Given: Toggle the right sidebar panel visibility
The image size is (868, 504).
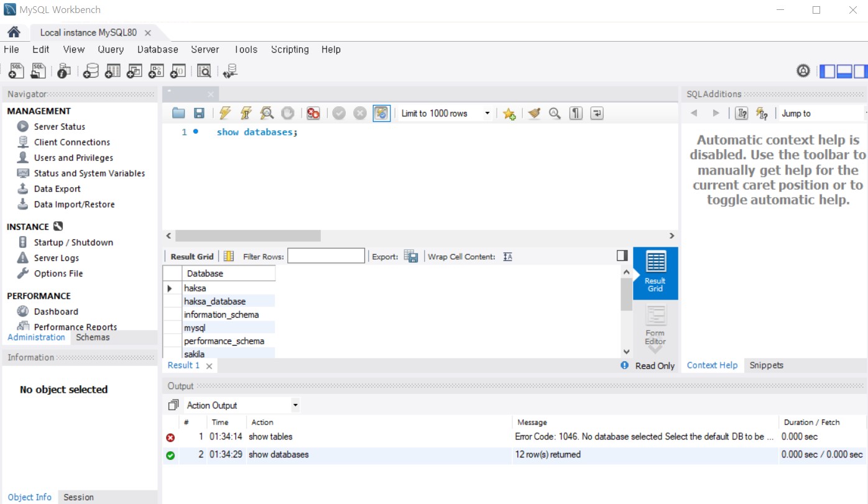Looking at the screenshot, I should [x=860, y=71].
